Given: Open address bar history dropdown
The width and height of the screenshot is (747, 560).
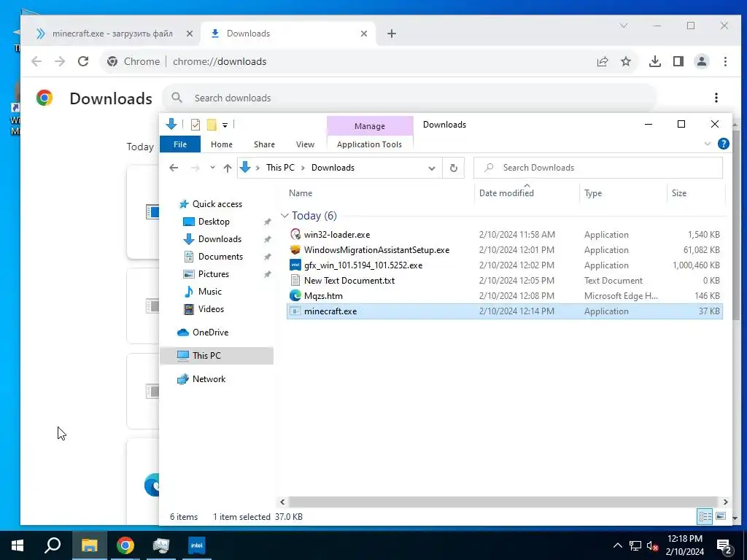Looking at the screenshot, I should [432, 168].
